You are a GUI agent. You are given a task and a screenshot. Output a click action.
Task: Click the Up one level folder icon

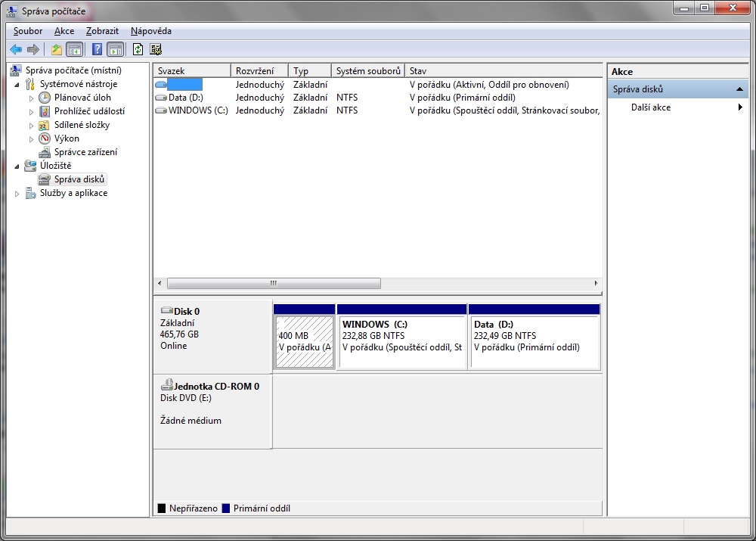pos(56,49)
